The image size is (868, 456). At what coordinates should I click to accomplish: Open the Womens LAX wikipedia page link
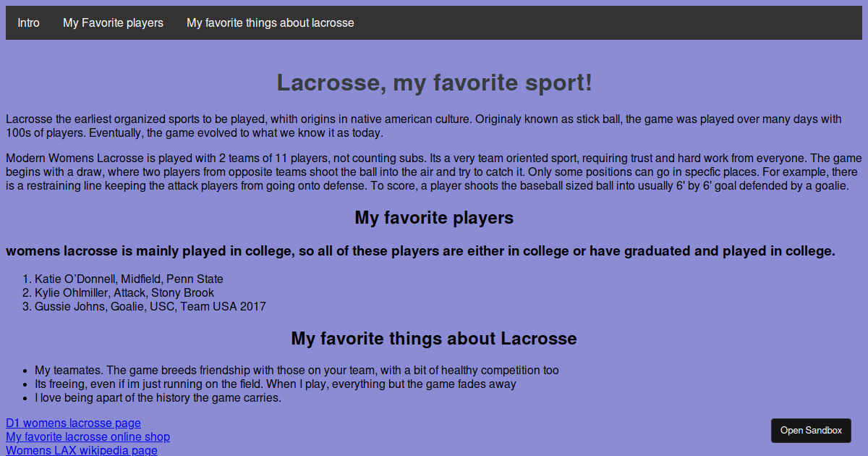click(82, 449)
